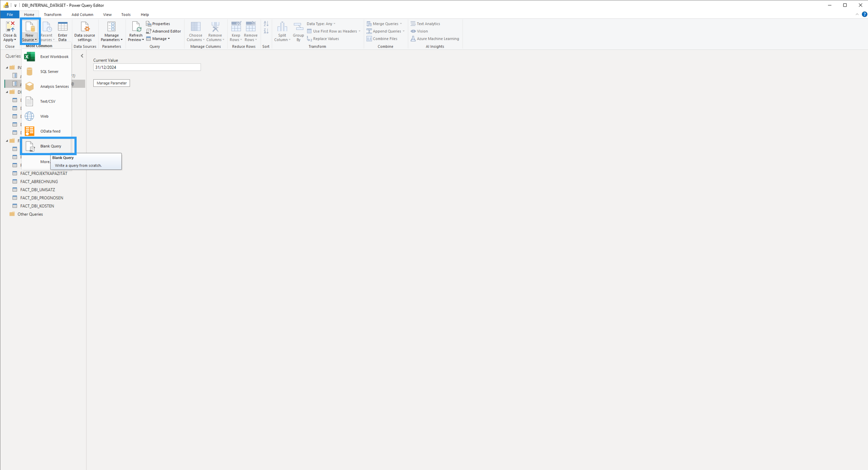Image resolution: width=868 pixels, height=470 pixels.
Task: Choose SQL Server from source list
Action: click(x=47, y=72)
